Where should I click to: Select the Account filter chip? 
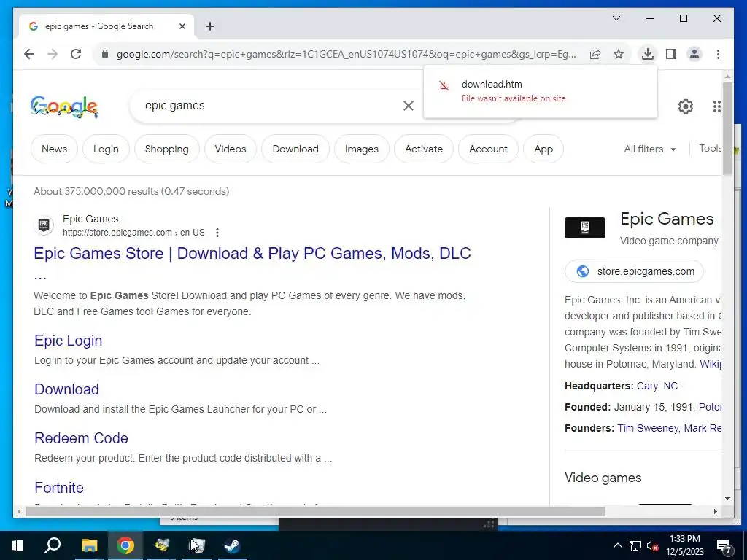point(488,149)
